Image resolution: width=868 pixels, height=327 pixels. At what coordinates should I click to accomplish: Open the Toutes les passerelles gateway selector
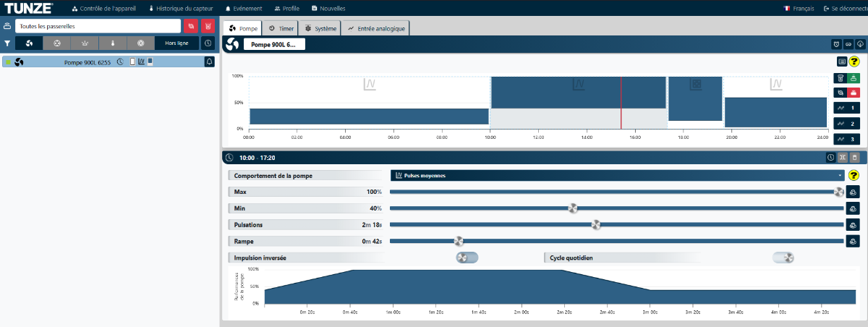click(98, 26)
